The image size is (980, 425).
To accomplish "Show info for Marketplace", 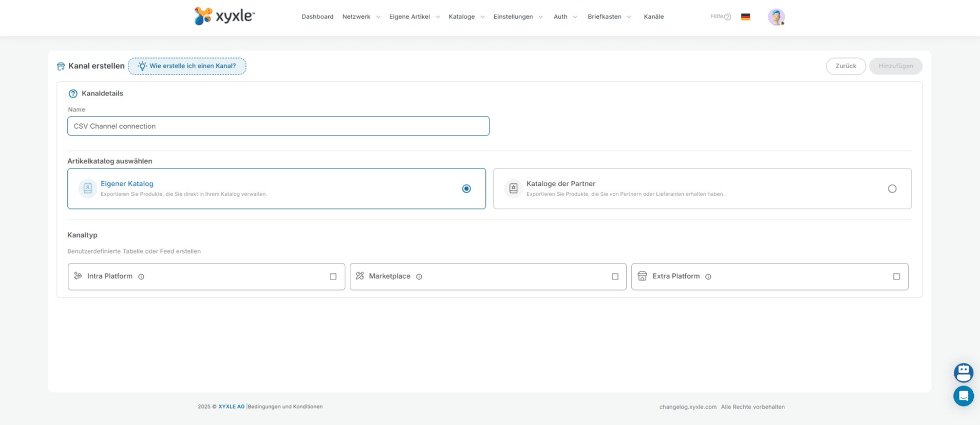I will point(419,277).
